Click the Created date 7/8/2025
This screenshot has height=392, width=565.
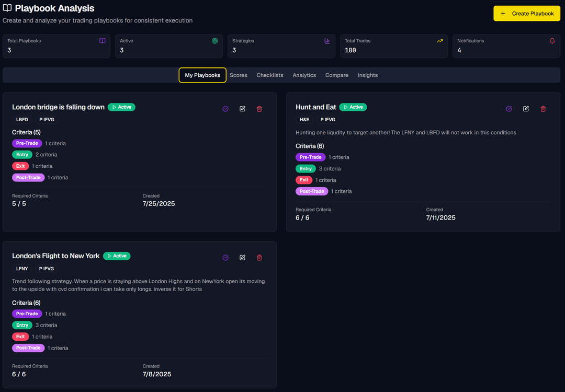(157, 374)
